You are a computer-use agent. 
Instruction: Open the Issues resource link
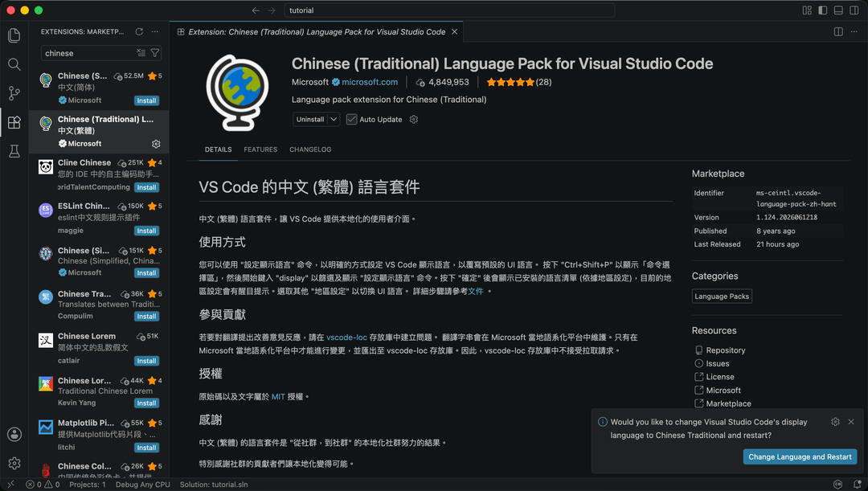718,364
